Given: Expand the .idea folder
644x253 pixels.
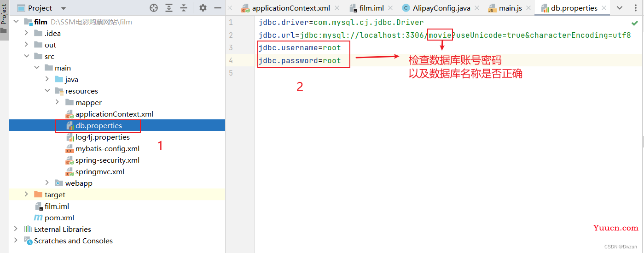Looking at the screenshot, I should click(27, 33).
